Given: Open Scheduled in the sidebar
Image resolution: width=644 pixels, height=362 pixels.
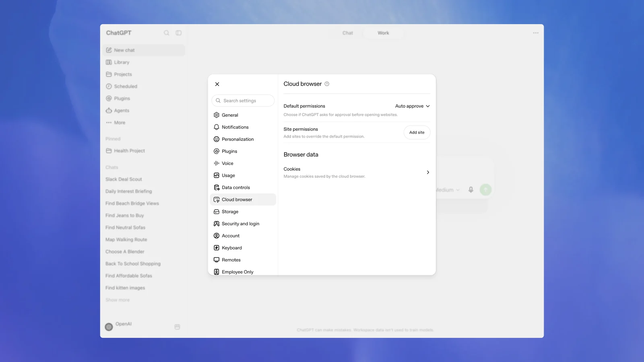Looking at the screenshot, I should (144, 86).
